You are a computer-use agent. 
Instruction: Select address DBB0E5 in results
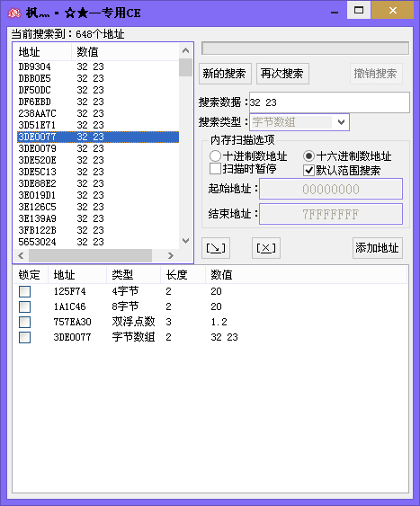pos(34,78)
